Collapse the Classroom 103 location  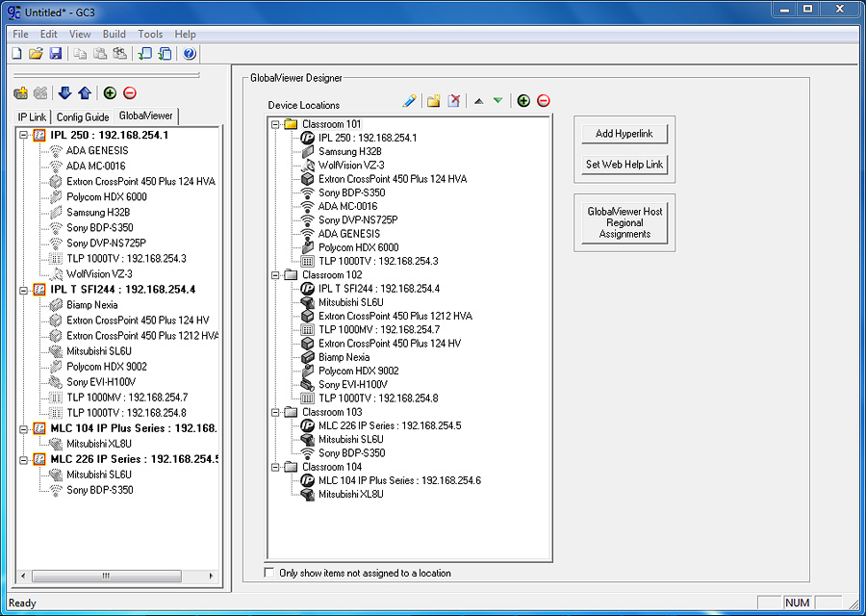(x=275, y=412)
